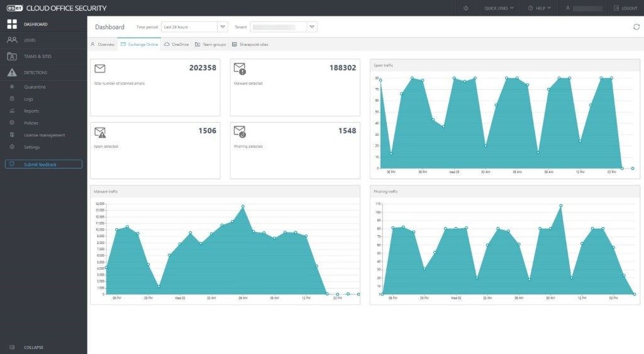
Task: Click the peak point in Phishing traffic chart
Action: (x=561, y=206)
